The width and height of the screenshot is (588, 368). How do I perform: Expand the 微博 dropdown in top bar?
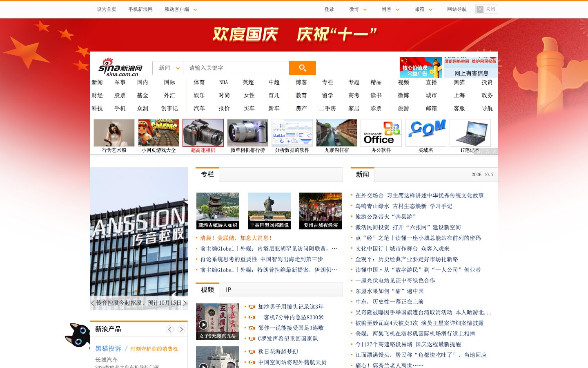[365, 10]
